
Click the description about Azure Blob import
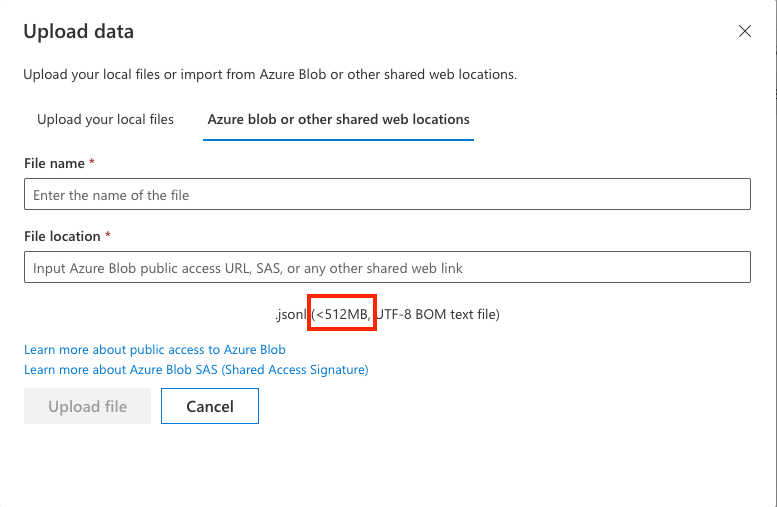pos(270,74)
